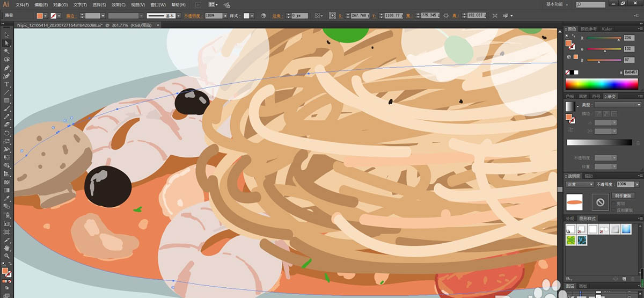Open the 编辑(E) menu
The image size is (644, 298).
coord(41,4)
